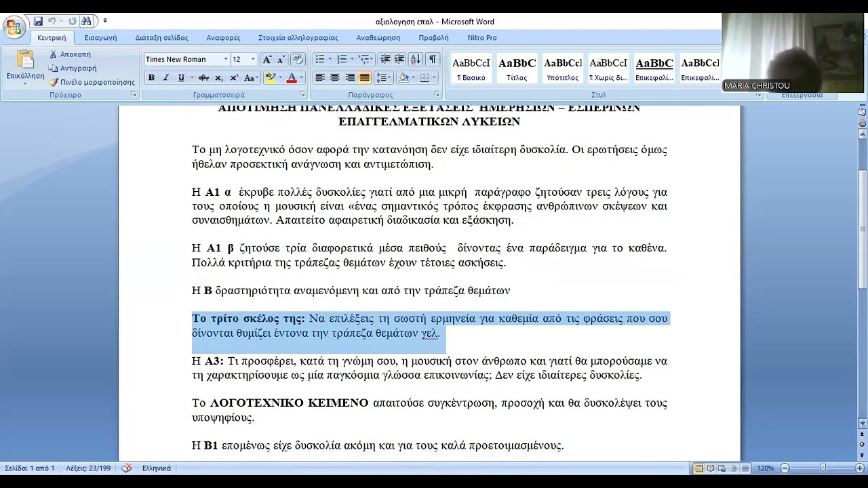Click the 120% zoom level
The height and width of the screenshot is (488, 868).
point(765,468)
